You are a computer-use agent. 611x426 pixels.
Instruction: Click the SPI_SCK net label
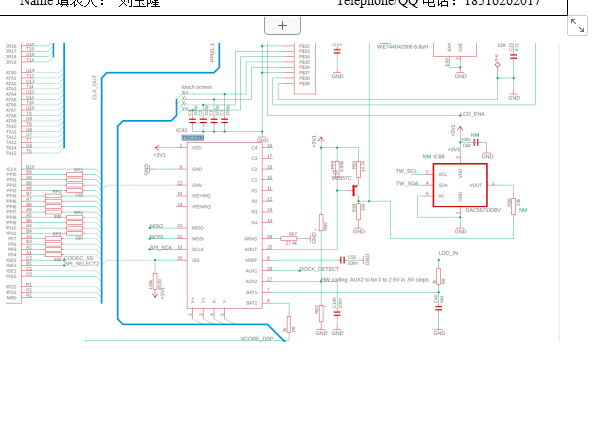[x=161, y=248]
